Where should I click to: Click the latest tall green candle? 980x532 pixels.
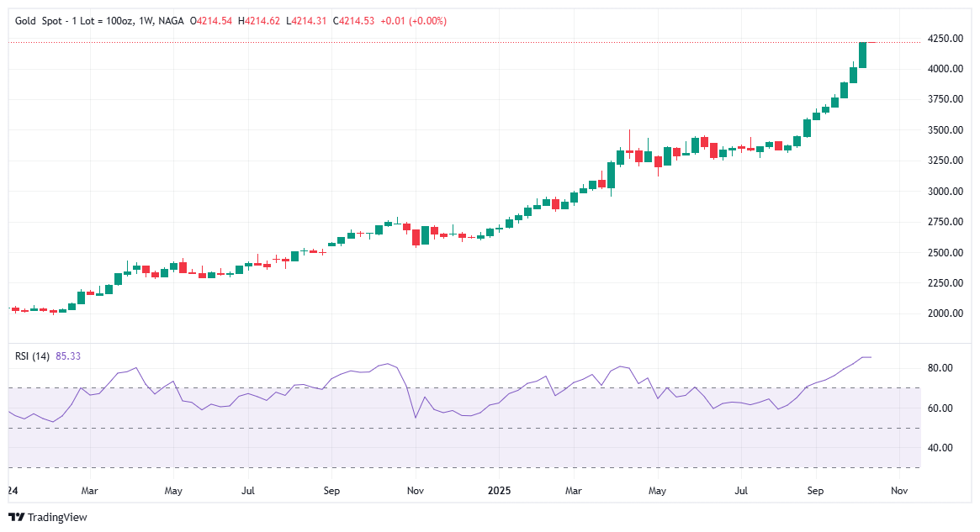pyautogui.click(x=862, y=55)
